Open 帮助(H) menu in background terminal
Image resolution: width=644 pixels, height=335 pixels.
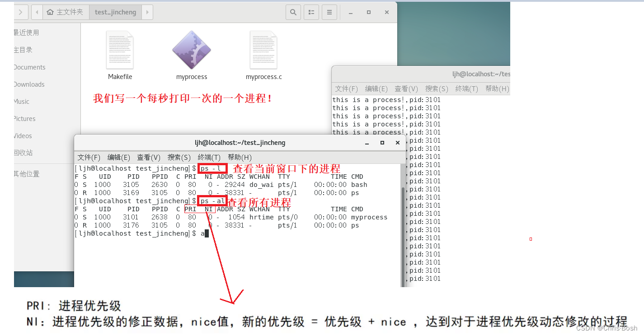pos(497,88)
